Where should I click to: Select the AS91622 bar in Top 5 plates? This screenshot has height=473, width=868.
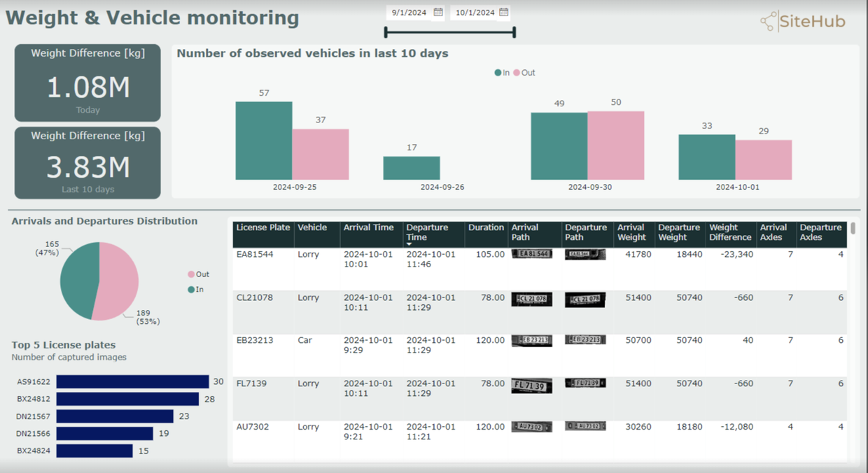click(133, 381)
